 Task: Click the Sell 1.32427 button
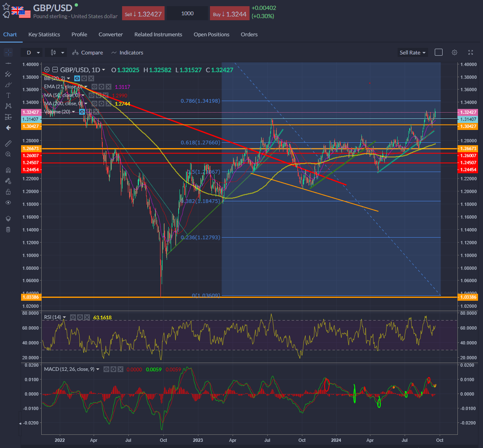143,14
